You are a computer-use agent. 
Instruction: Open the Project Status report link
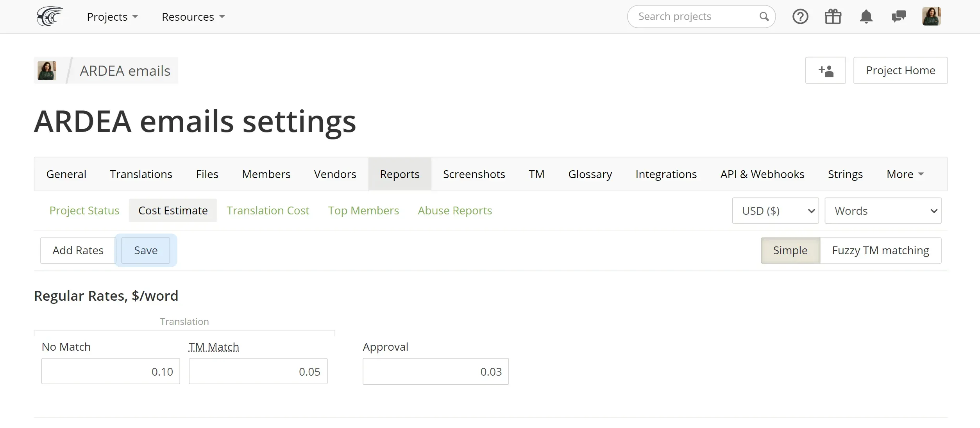coord(84,210)
